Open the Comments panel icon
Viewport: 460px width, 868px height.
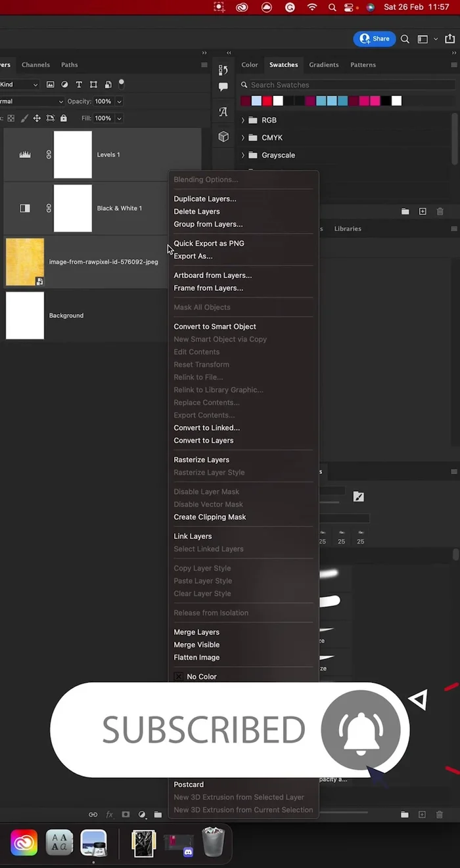[223, 87]
